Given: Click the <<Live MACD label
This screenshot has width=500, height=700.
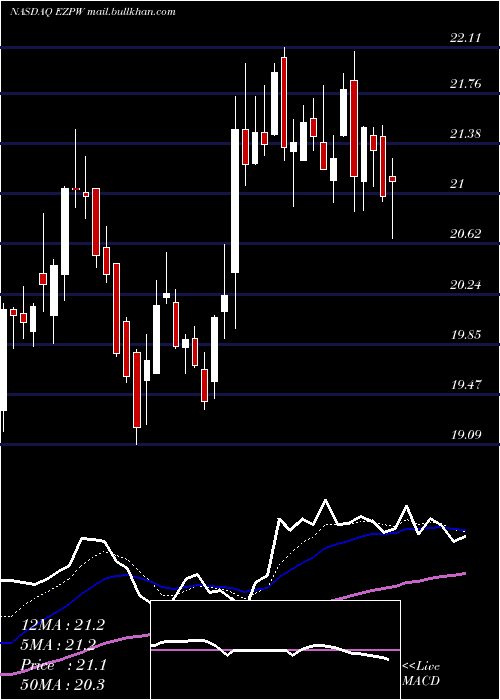Looking at the screenshot, I should (x=421, y=674).
